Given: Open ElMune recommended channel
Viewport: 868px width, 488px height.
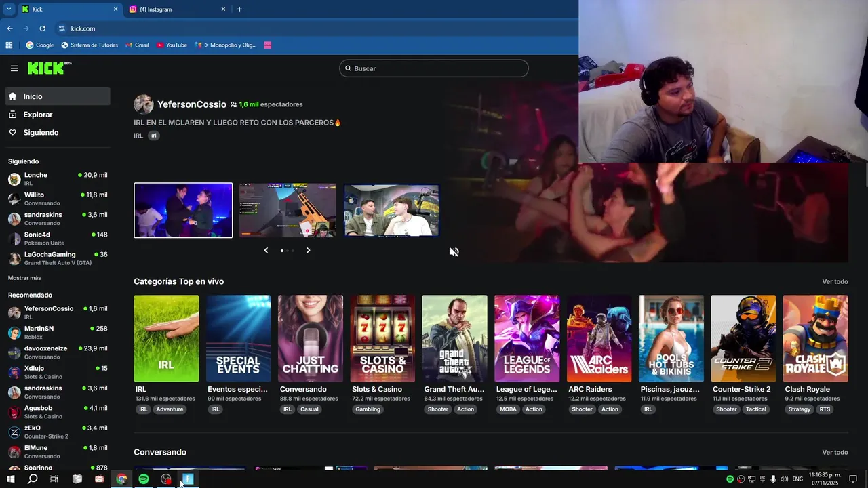Looking at the screenshot, I should coord(58,451).
